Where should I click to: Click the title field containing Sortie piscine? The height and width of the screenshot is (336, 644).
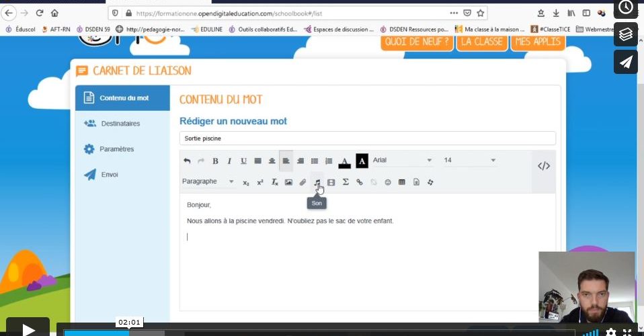point(367,138)
